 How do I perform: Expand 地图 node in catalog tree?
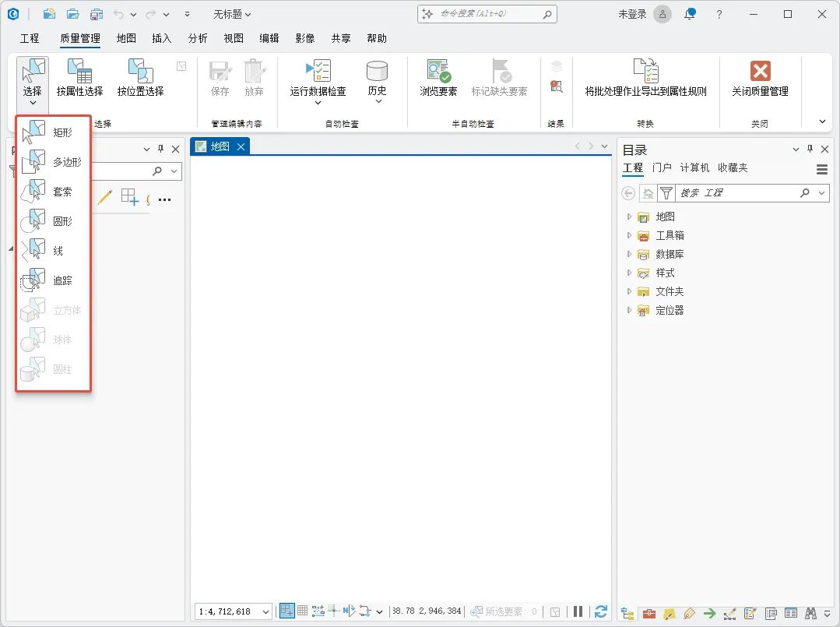[629, 217]
